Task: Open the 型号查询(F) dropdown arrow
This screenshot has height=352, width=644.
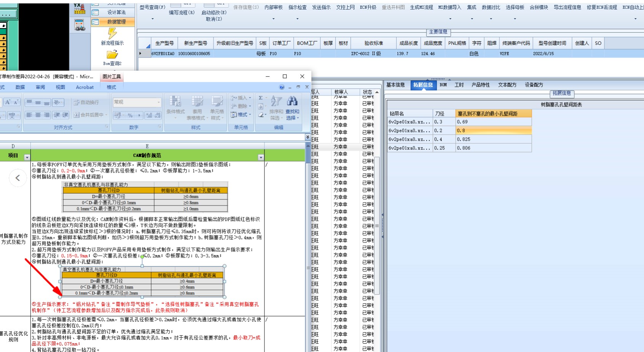Action: pyautogui.click(x=153, y=19)
